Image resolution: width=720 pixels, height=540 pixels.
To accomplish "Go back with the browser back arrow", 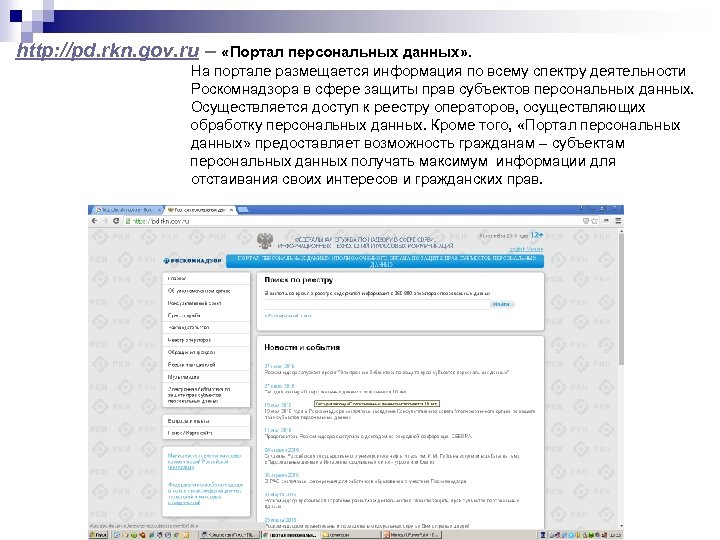I will (x=95, y=221).
